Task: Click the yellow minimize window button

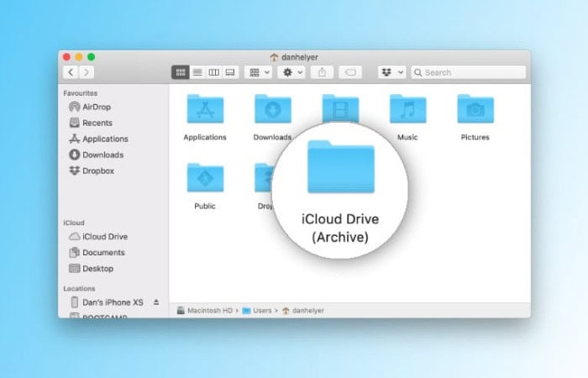Action: 79,57
